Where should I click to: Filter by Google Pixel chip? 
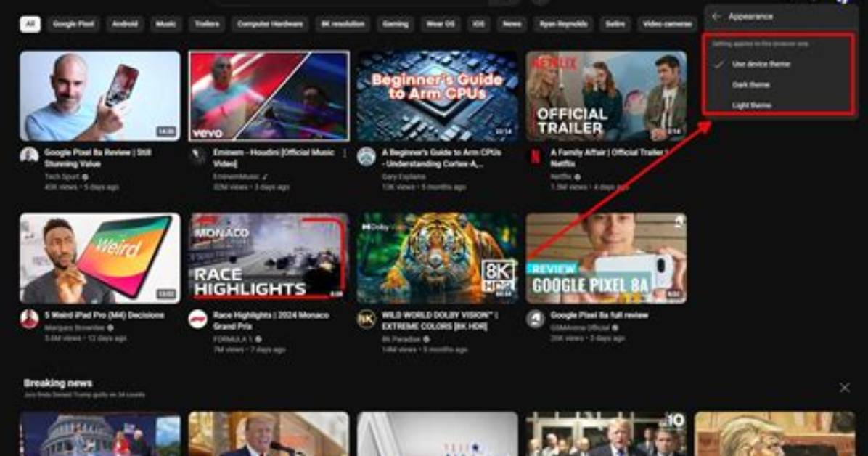tap(73, 24)
